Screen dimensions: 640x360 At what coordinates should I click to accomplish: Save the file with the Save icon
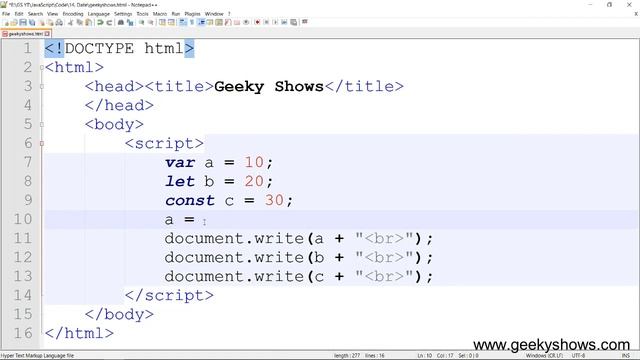pos(23,22)
